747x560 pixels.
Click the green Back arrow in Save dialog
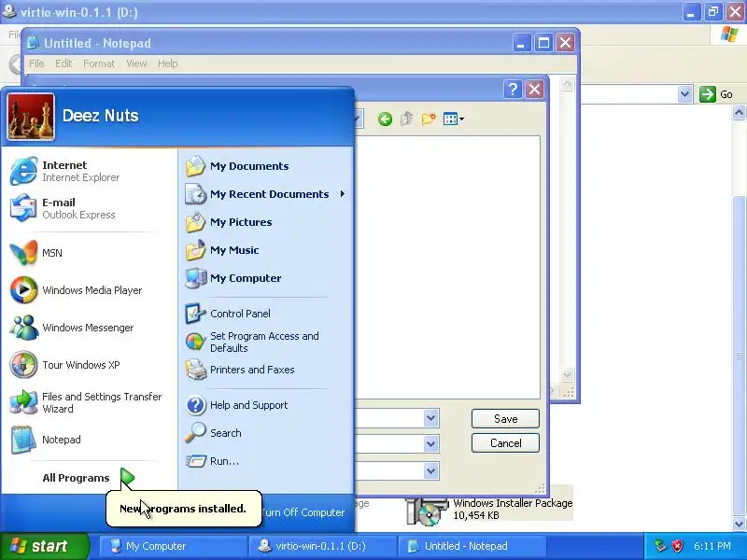(x=385, y=119)
